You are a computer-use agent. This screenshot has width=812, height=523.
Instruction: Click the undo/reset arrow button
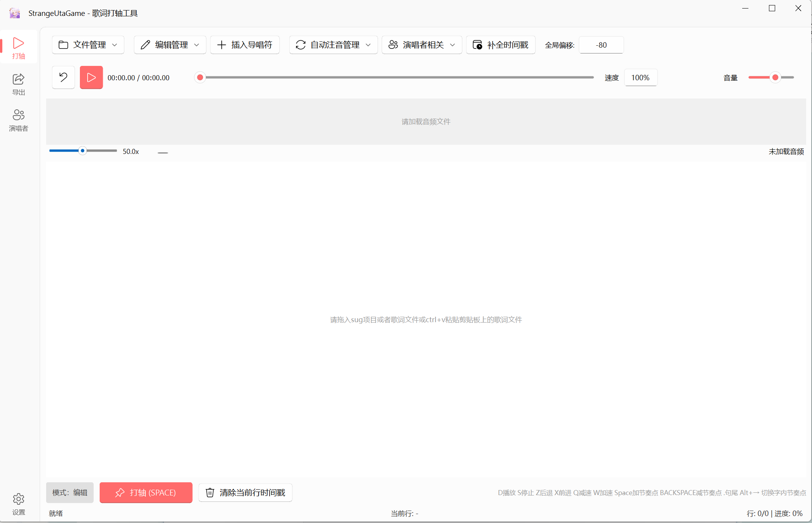(x=63, y=78)
